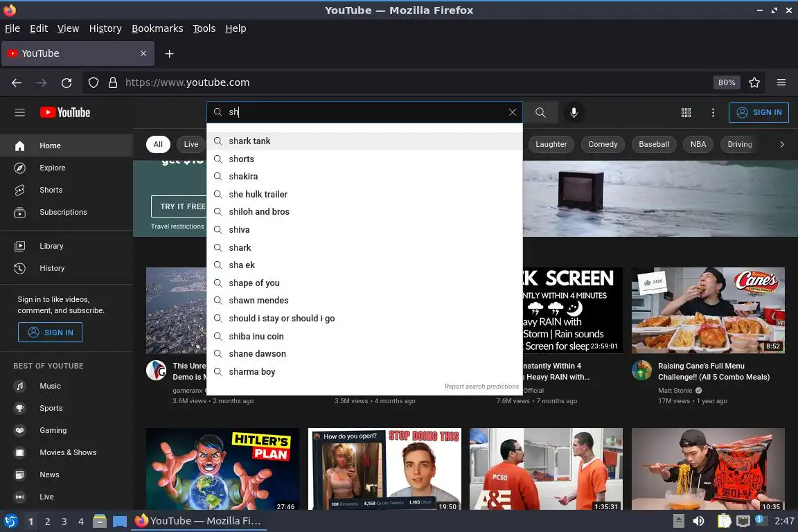Choose the 'shakira' search suggestion
The image size is (798, 532).
point(364,176)
